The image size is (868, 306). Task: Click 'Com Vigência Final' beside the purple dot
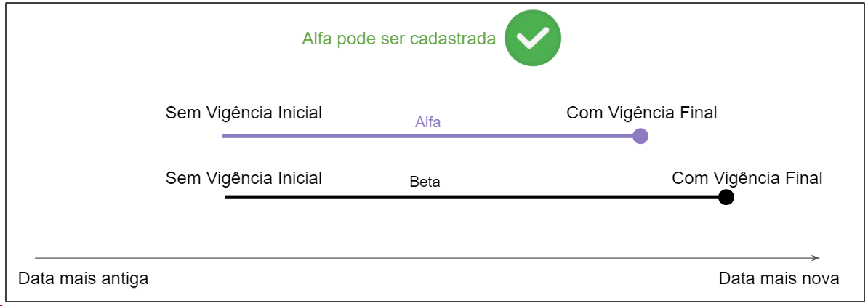click(x=642, y=113)
